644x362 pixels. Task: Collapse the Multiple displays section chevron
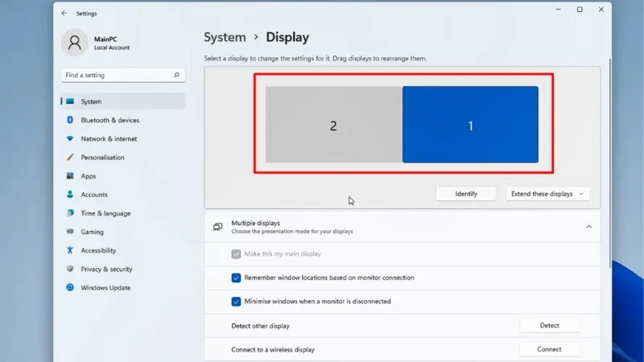[x=588, y=228]
